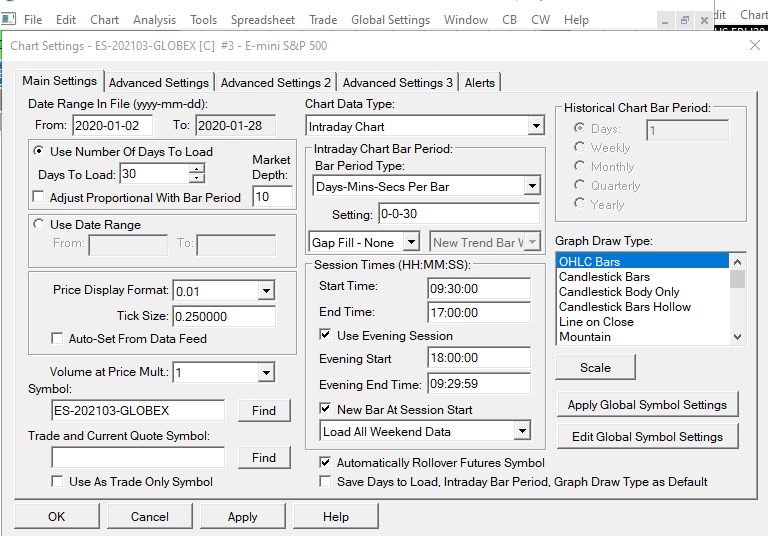
Task: Open the Window menu
Action: (x=466, y=20)
